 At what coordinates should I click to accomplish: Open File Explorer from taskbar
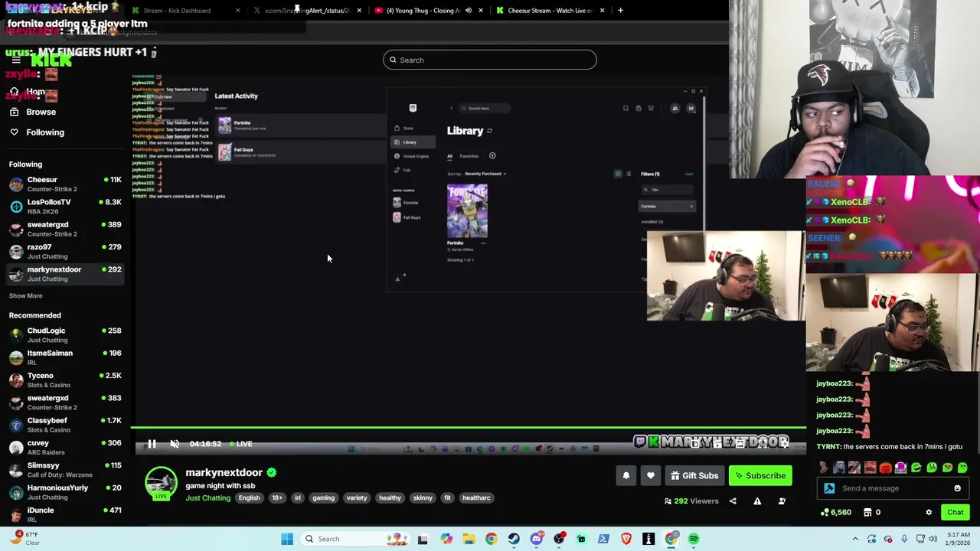tap(469, 539)
